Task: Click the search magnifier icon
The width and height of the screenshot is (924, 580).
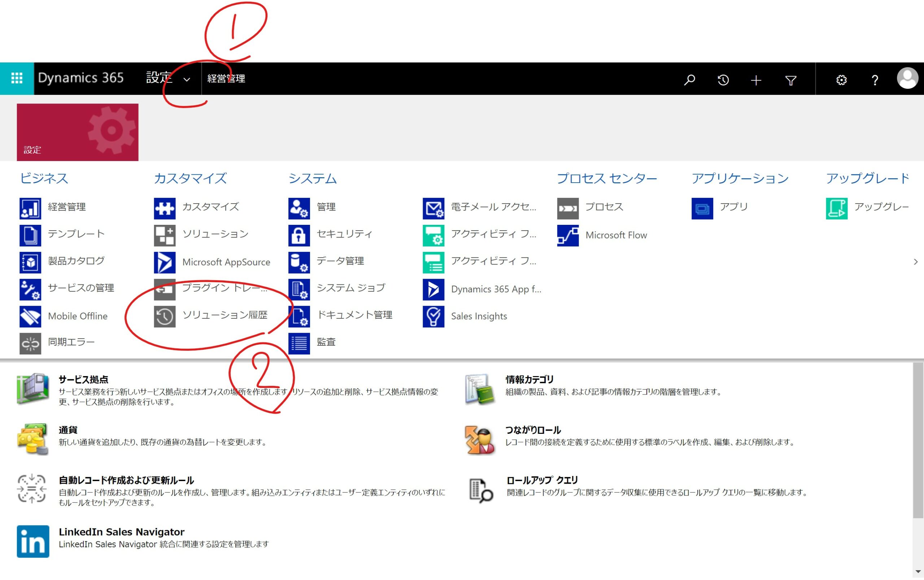Action: (x=689, y=80)
